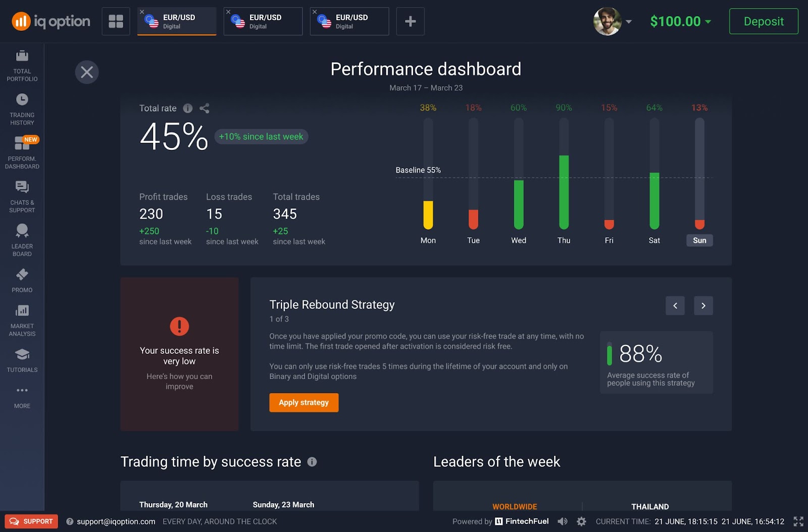Expand the $100.00 balance dropdown
The image size is (808, 532).
click(680, 21)
